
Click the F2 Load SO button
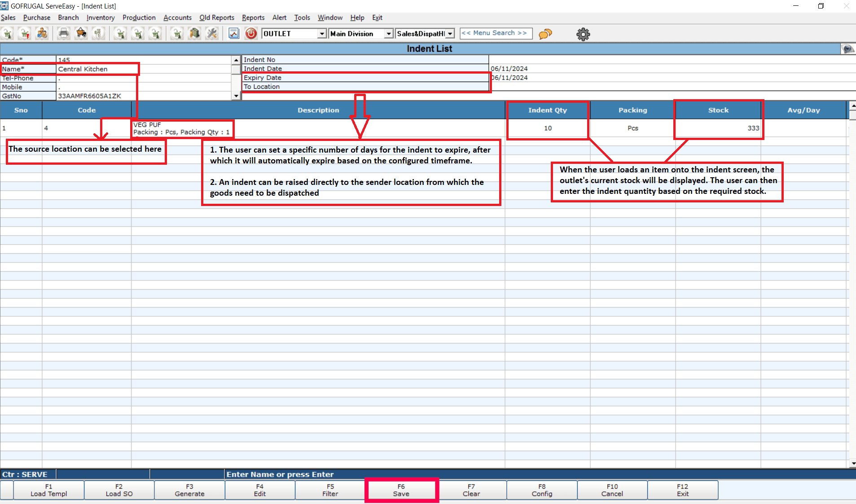click(x=119, y=490)
